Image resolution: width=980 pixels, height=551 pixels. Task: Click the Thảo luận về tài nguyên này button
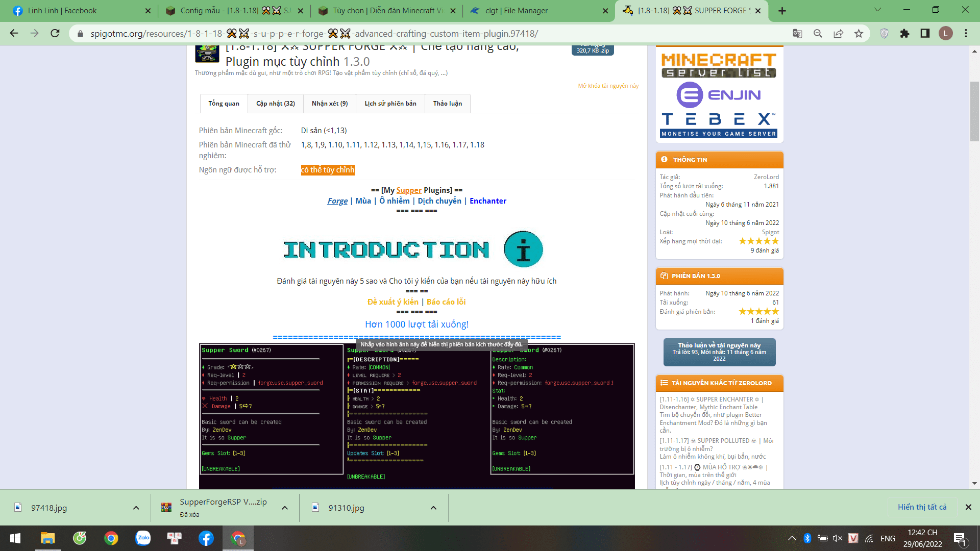tap(719, 352)
